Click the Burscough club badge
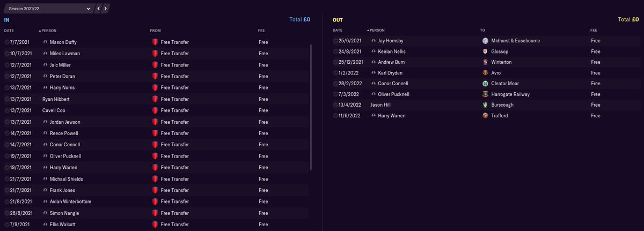644x231 pixels. tap(485, 105)
